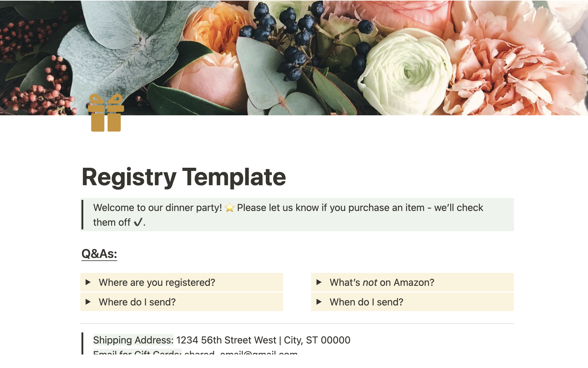Expand 'What's not on Amazon?' section
588x368 pixels.
tap(320, 282)
